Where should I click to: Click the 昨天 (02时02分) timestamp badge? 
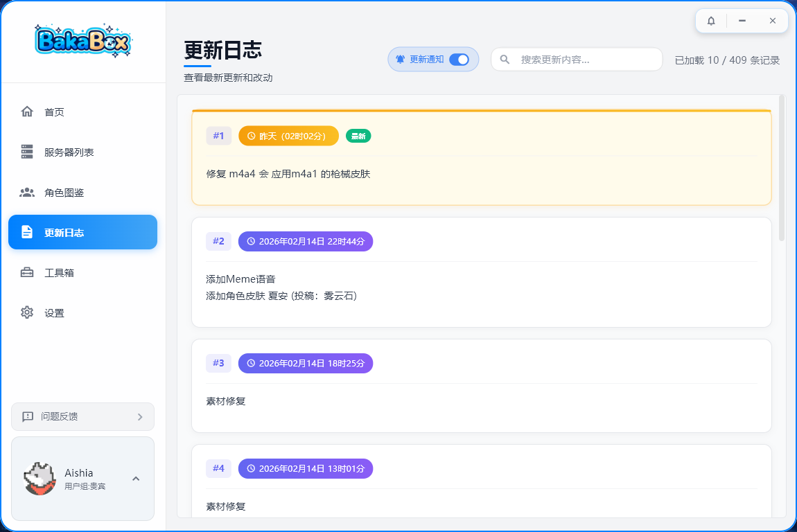tap(288, 136)
